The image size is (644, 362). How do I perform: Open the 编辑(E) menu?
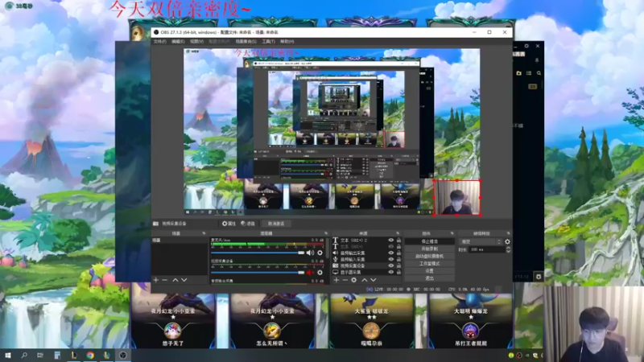pyautogui.click(x=178, y=42)
